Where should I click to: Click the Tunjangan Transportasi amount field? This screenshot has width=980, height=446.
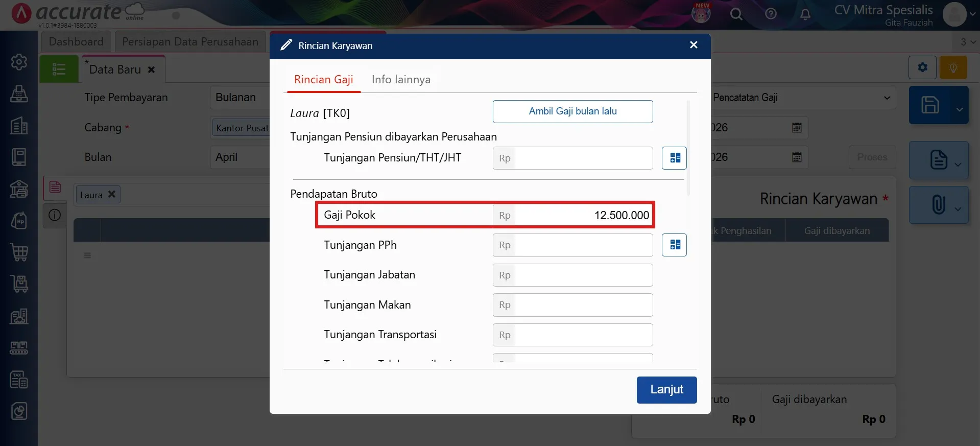pyautogui.click(x=572, y=335)
